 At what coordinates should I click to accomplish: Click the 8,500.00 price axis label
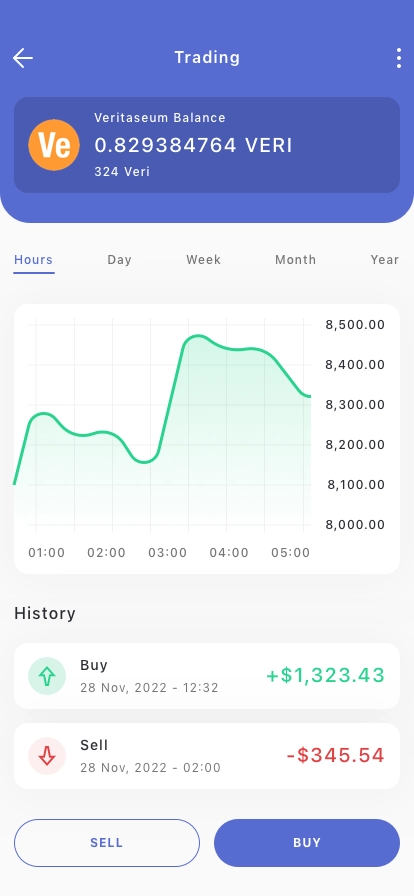(x=355, y=325)
